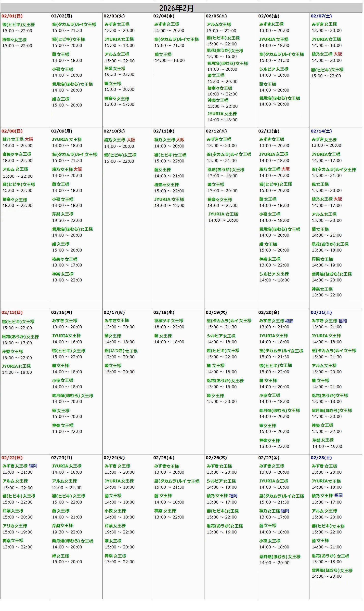This screenshot has width=364, height=611.
Task: Click 神楽女王様 on 02/25 Wednesday
Action: (165, 511)
